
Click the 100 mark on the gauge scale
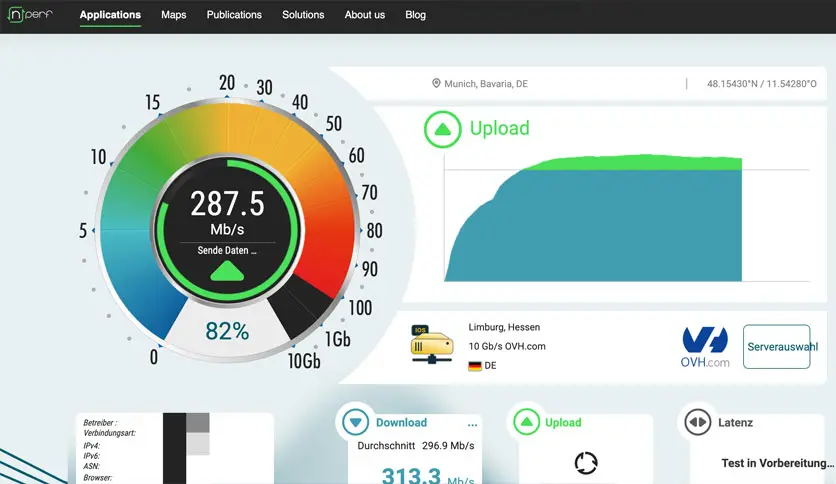click(360, 308)
